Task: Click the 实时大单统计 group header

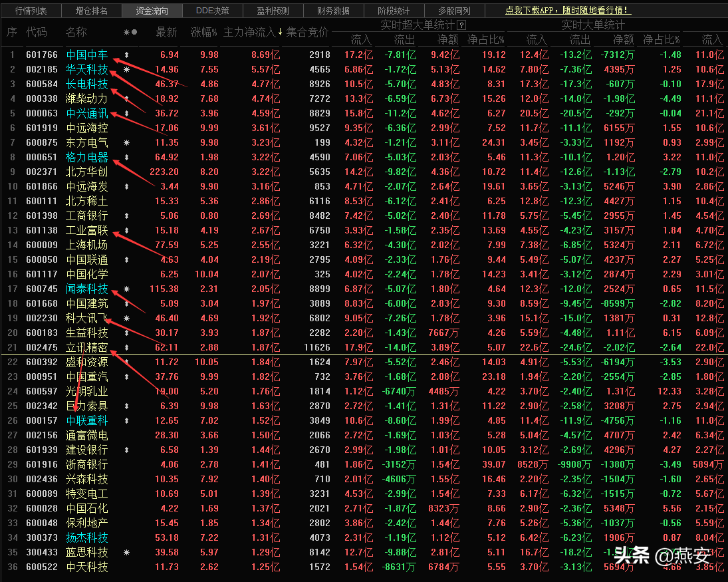Action: (593, 25)
